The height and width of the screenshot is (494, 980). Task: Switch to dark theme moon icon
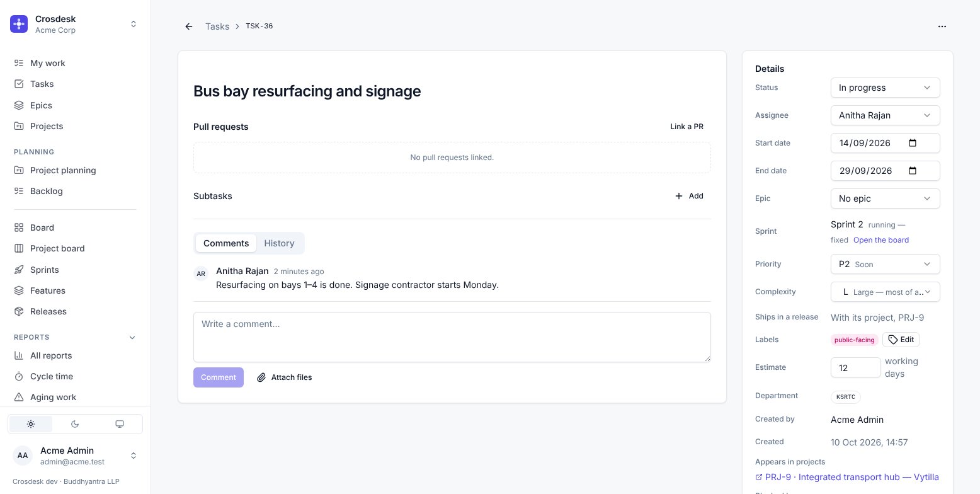75,424
